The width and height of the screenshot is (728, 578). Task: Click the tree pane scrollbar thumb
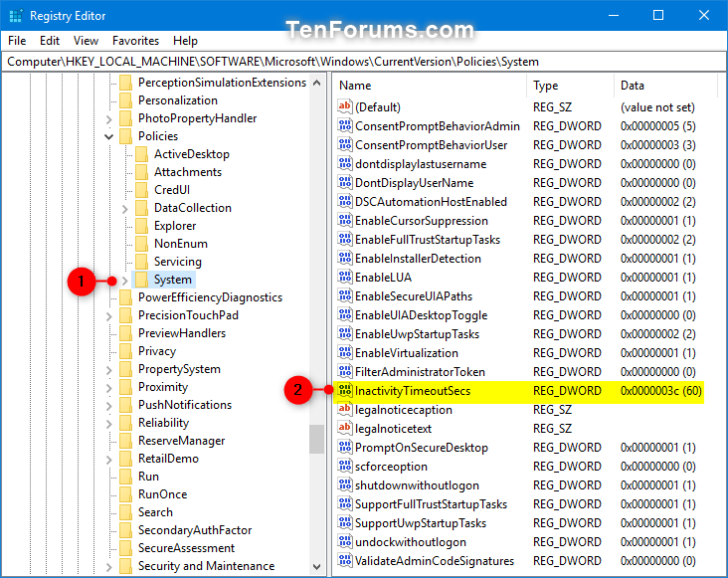coord(317,439)
